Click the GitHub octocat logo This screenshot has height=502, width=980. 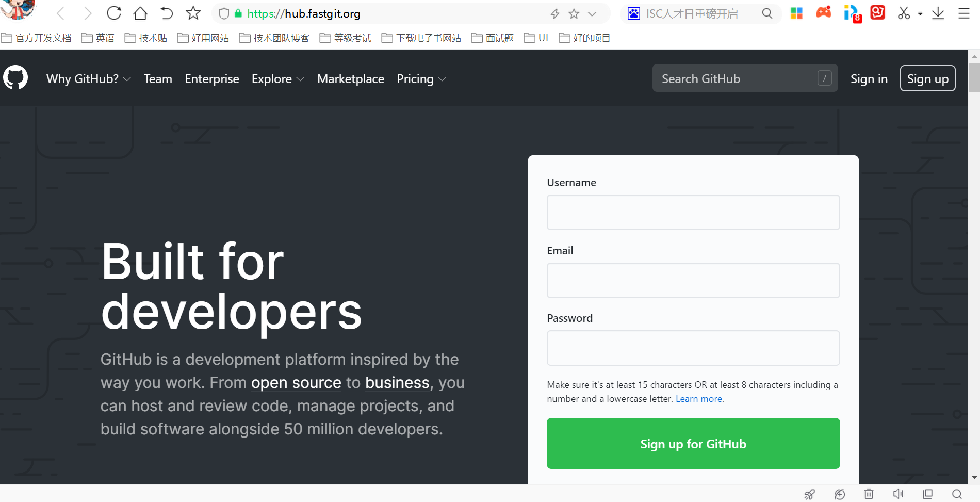[15, 78]
